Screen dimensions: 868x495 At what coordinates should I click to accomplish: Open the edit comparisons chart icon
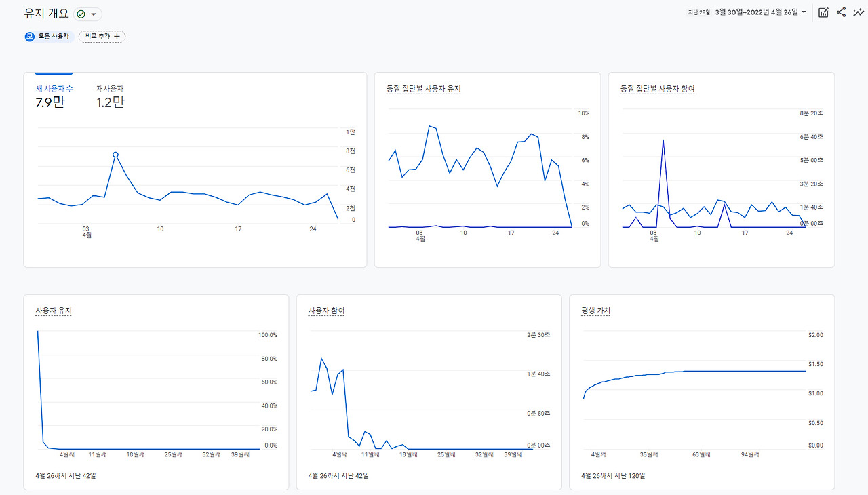tap(823, 12)
